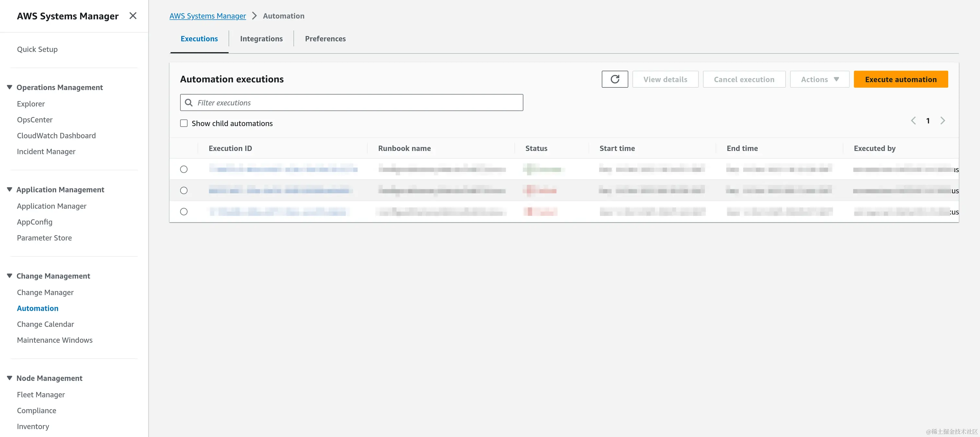Switch to the Preferences tab
The height and width of the screenshot is (437, 980).
325,39
